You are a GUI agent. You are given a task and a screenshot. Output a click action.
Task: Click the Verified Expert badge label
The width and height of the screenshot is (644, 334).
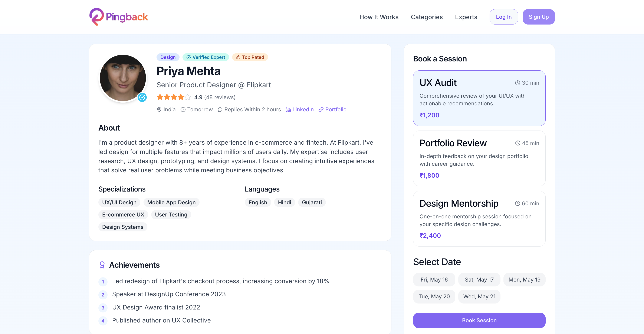point(209,57)
